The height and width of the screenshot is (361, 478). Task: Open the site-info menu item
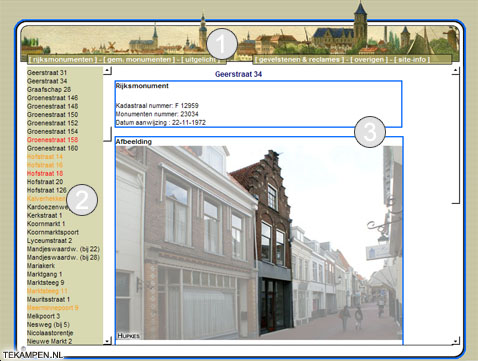(x=412, y=60)
